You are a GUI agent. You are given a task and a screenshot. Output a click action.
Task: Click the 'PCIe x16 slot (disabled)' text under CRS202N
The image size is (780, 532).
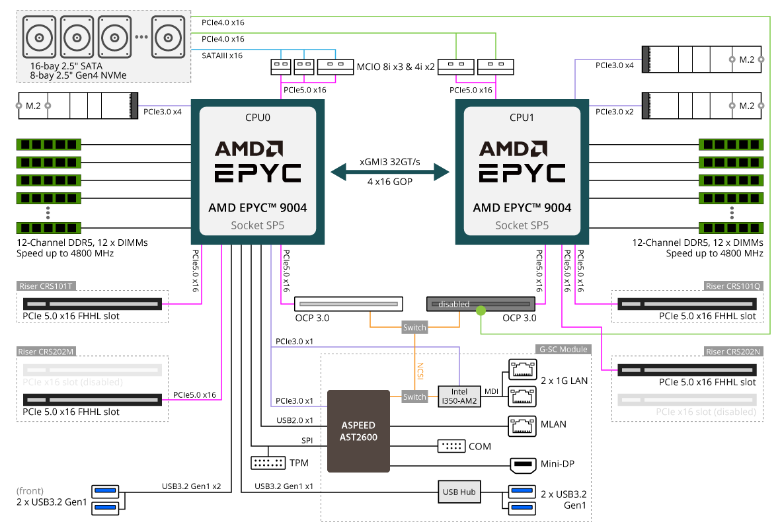click(706, 412)
